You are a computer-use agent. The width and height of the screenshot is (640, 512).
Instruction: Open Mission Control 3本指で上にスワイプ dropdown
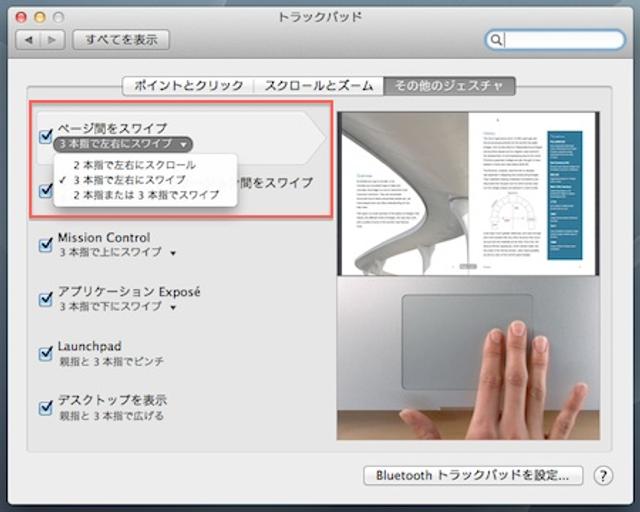tap(118, 252)
